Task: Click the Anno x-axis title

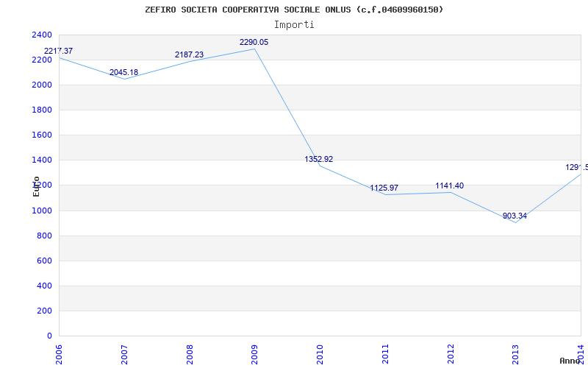Action: click(570, 361)
